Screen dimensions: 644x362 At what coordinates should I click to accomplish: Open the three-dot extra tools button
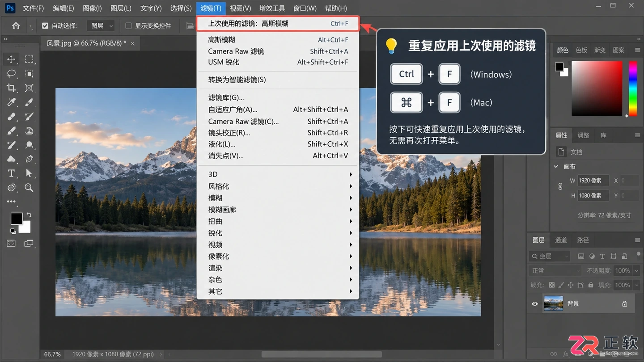[11, 202]
